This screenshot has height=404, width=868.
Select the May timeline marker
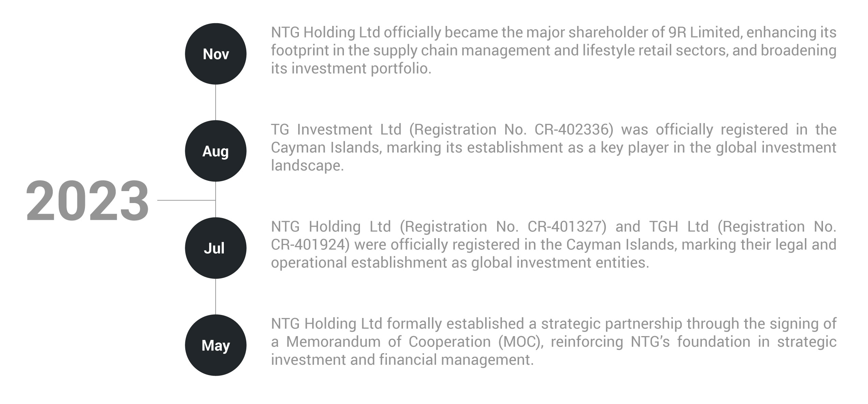tap(216, 345)
